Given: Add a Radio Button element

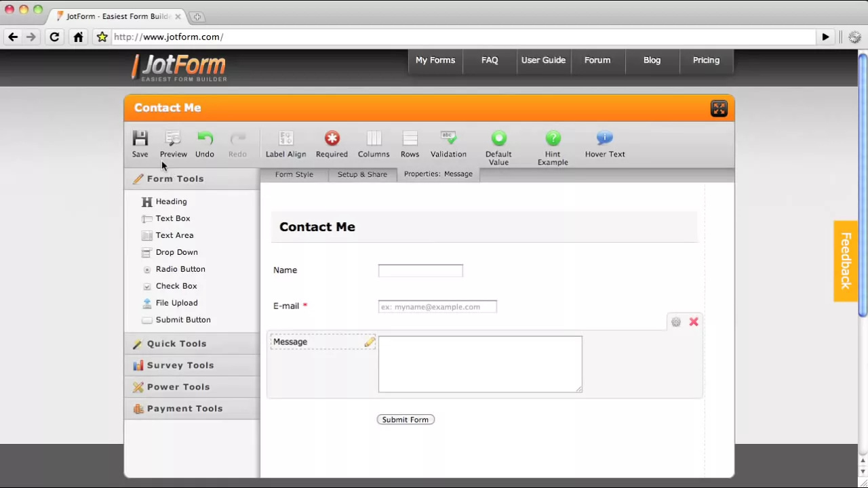Looking at the screenshot, I should pyautogui.click(x=174, y=269).
